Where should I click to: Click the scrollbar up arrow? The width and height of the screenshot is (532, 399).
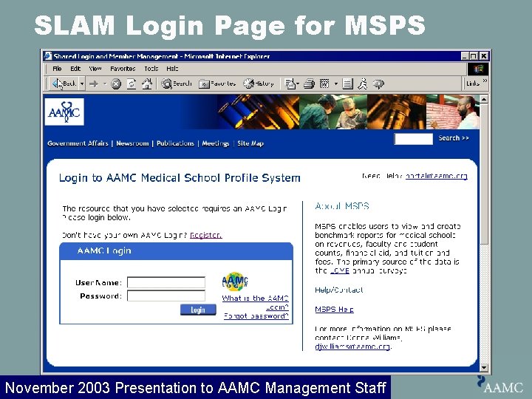[x=484, y=99]
